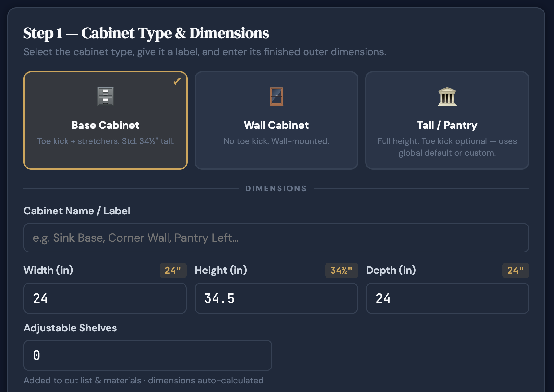Select the Tall / Pantry option card
This screenshot has width=554, height=392.
(x=447, y=121)
